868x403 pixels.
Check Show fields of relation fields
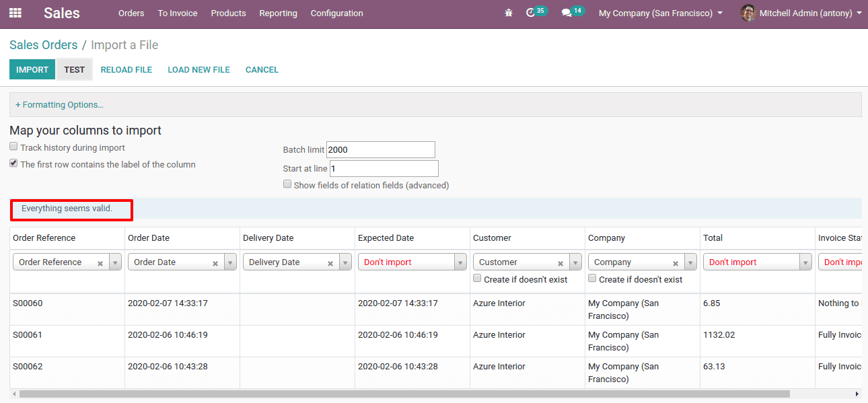(287, 184)
